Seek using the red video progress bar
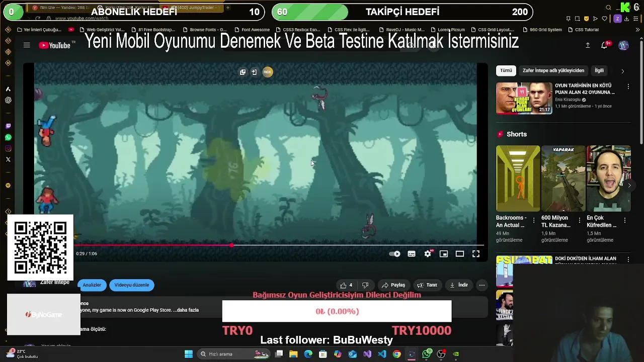Screen dimensions: 644x362 pyautogui.click(x=254, y=245)
